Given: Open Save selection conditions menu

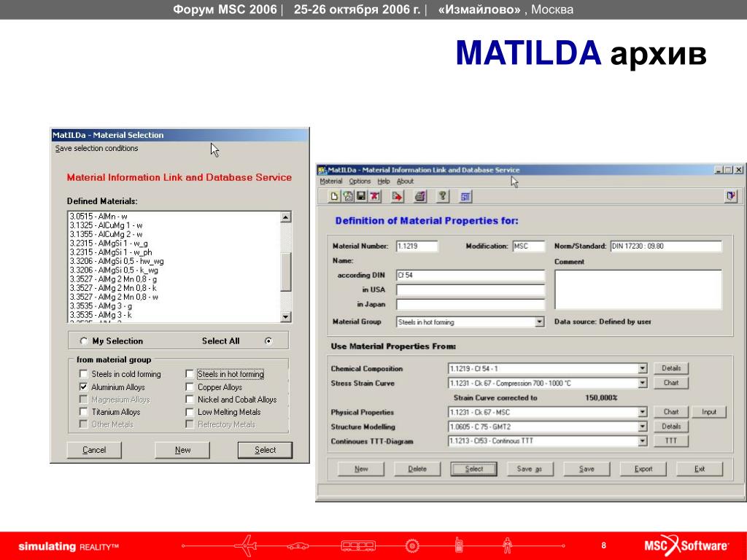Looking at the screenshot, I should [96, 149].
